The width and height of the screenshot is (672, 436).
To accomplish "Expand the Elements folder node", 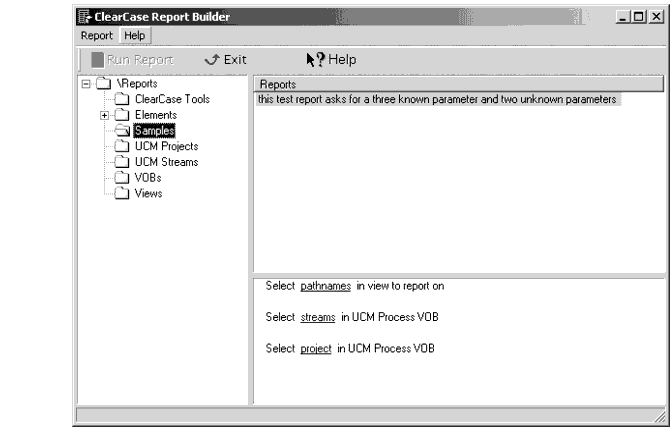I will (x=104, y=115).
